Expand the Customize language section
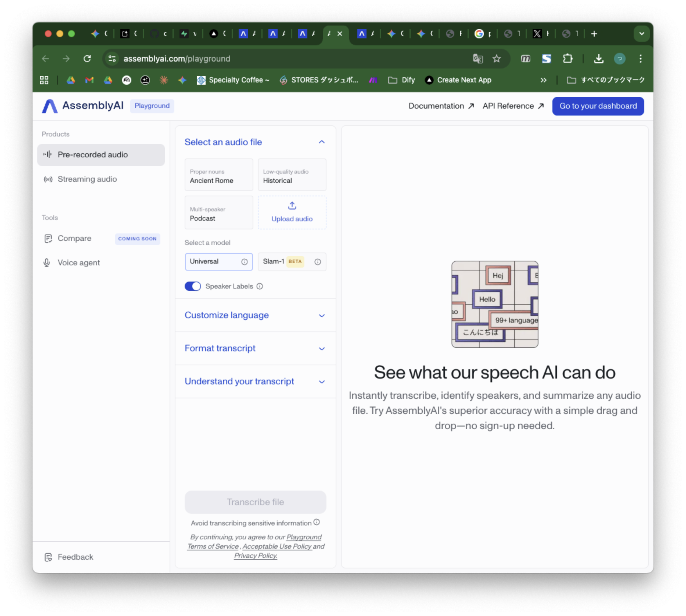This screenshot has width=686, height=616. (x=255, y=315)
